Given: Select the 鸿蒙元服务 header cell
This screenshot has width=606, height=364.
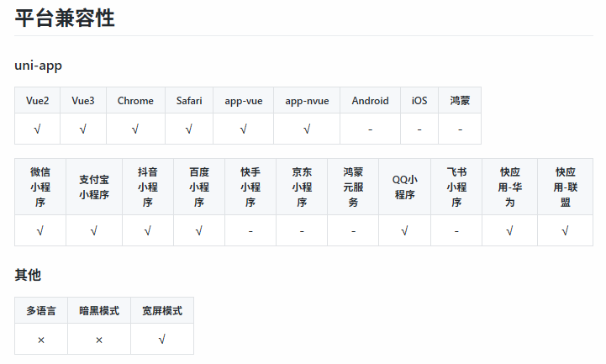Looking at the screenshot, I should point(353,187).
